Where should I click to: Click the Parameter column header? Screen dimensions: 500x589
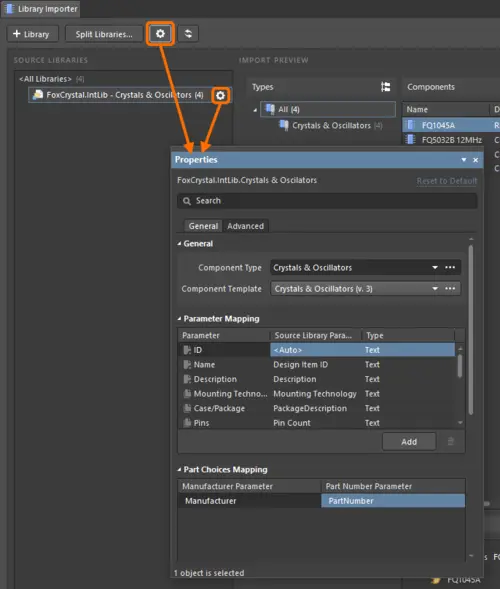click(x=224, y=335)
